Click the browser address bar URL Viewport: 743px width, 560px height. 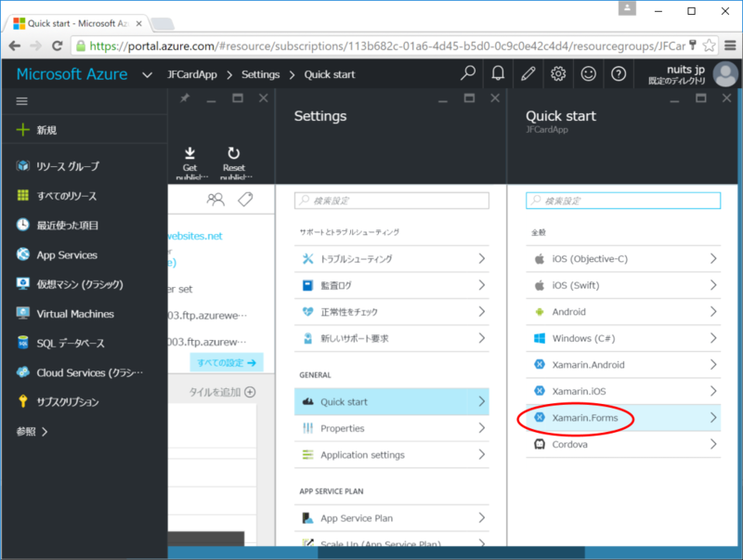click(387, 46)
